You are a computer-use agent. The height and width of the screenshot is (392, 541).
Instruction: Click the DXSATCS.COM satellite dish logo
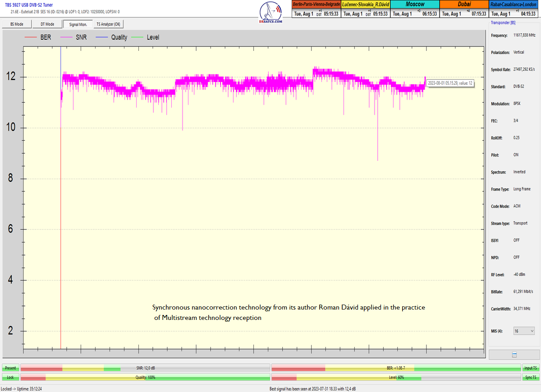click(x=271, y=13)
